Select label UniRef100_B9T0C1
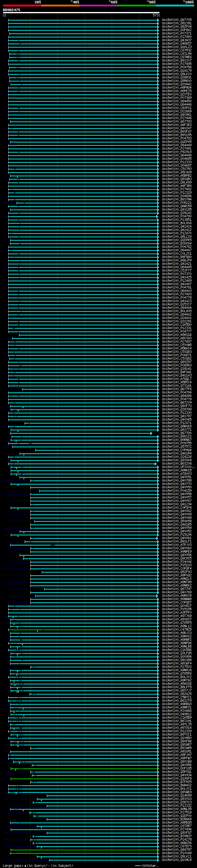The image size is (197, 868). [x=177, y=734]
